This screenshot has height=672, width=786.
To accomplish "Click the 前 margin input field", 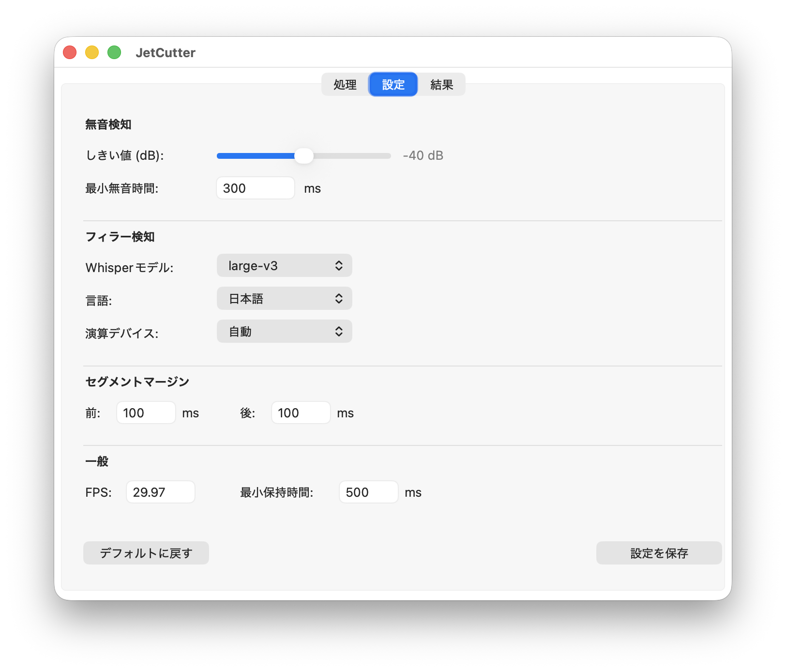I will click(146, 412).
